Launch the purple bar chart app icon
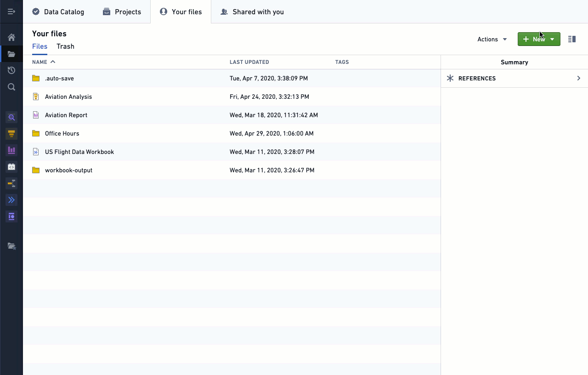Screen dimensions: 588x375 point(11,150)
